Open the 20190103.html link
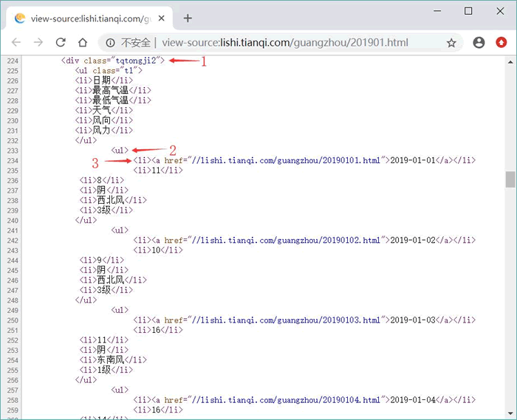This screenshot has width=517, height=420. 286,320
